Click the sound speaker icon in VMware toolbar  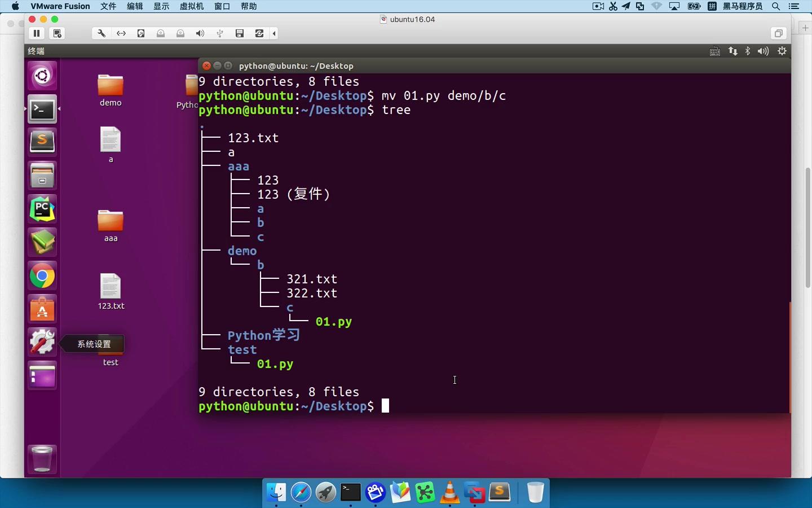point(200,33)
